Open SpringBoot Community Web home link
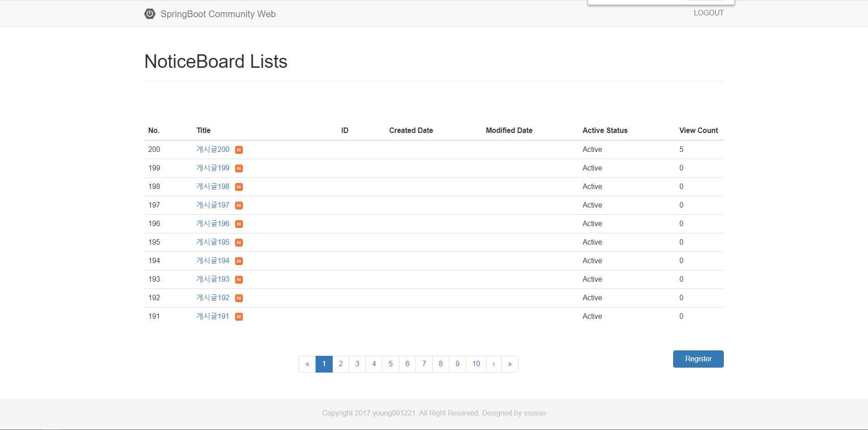This screenshot has height=430, width=868. point(218,14)
